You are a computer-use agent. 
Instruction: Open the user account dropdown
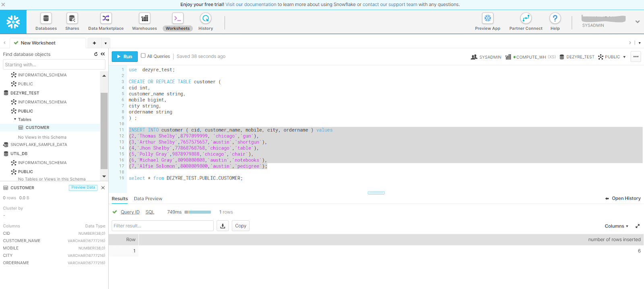click(x=638, y=22)
